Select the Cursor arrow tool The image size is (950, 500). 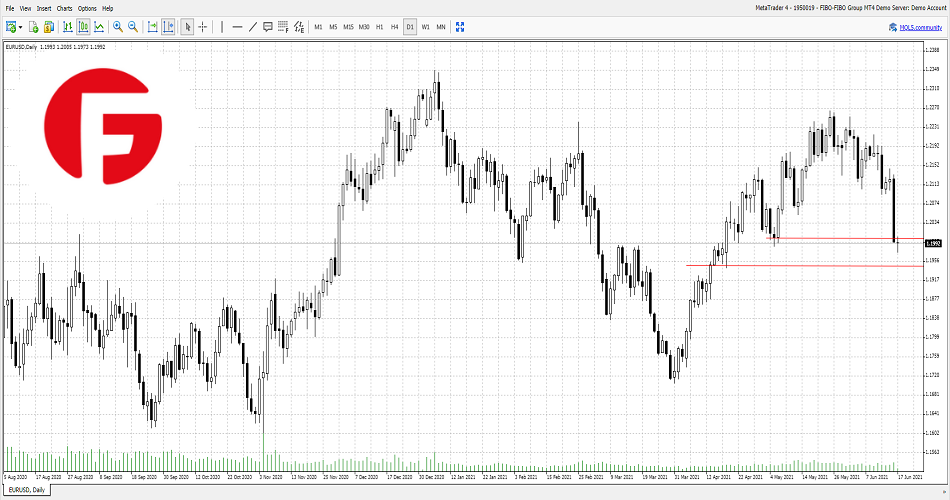tap(188, 27)
